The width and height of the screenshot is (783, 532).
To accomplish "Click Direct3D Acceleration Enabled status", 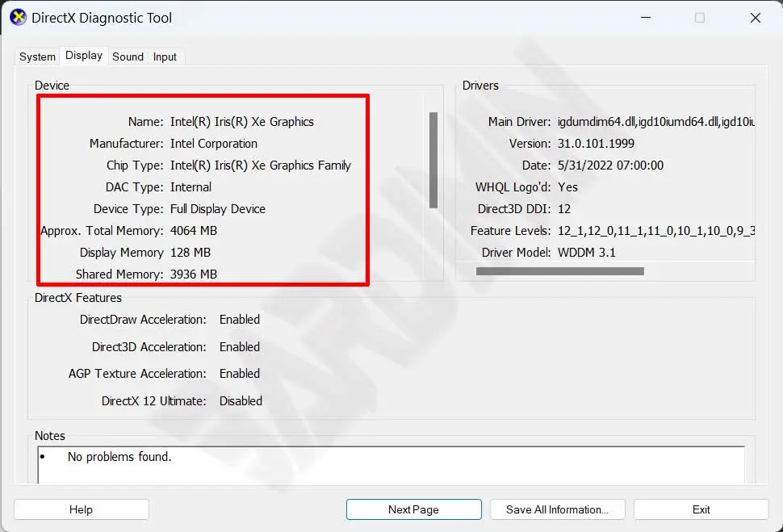I will pos(240,346).
